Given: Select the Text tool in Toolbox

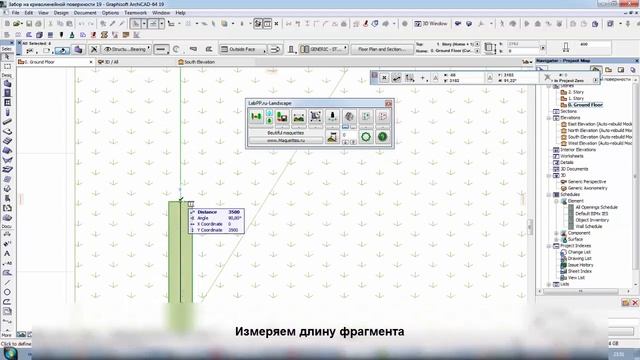Looking at the screenshot, I should click(x=7, y=253).
